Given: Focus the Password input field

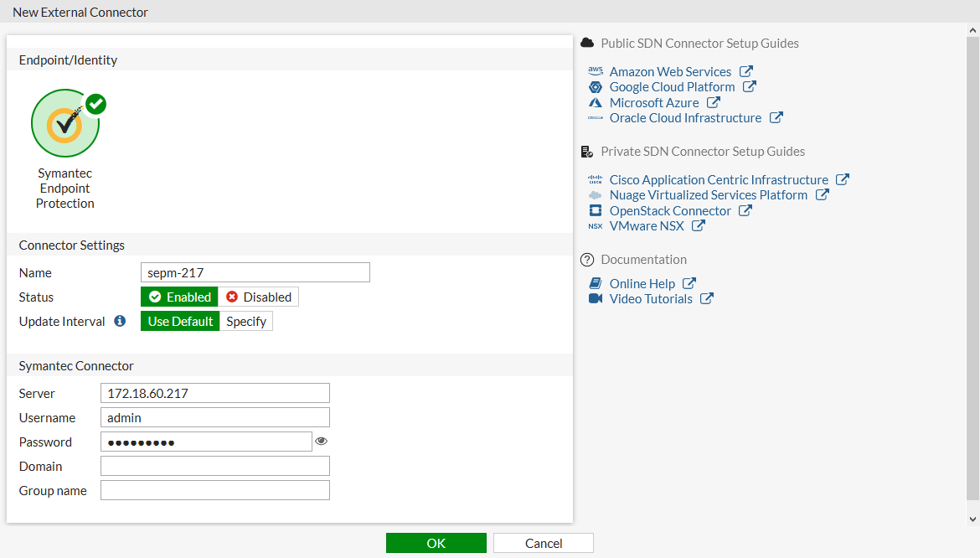Looking at the screenshot, I should click(x=206, y=442).
